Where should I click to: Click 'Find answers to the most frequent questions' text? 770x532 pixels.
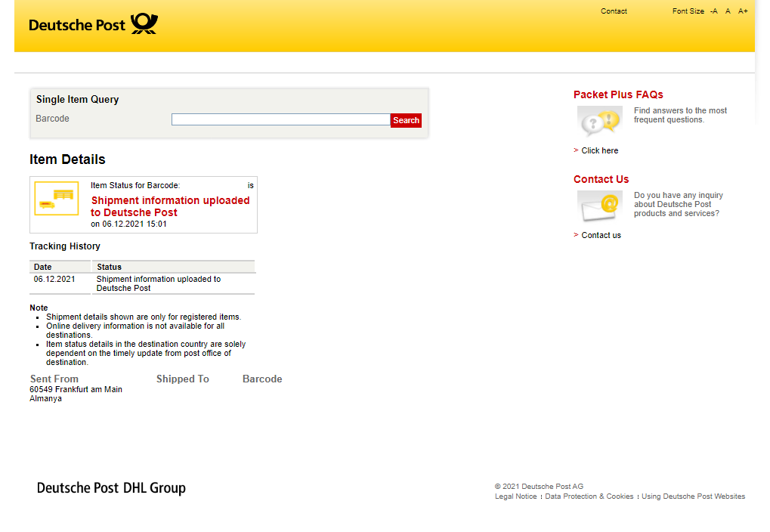(x=680, y=116)
